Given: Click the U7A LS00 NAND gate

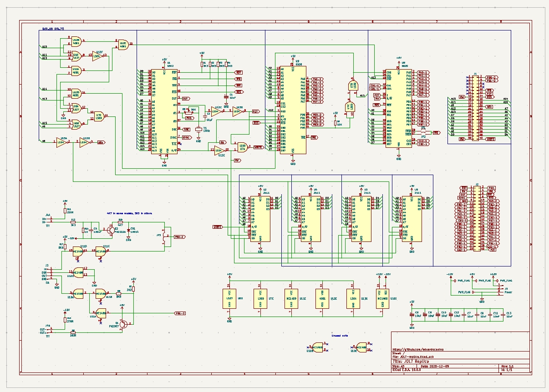Looking at the screenshot, I should click(242, 147).
